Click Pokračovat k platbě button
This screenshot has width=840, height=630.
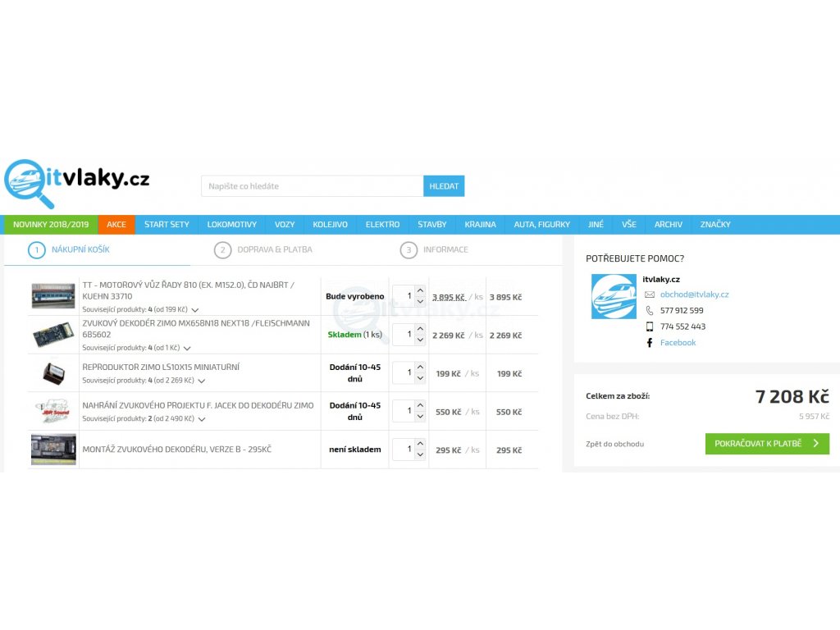click(x=767, y=444)
